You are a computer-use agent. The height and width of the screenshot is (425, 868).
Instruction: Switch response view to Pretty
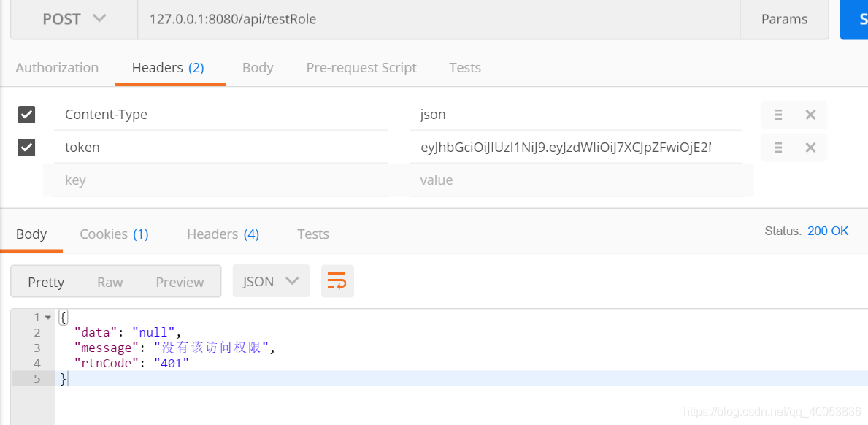click(x=46, y=282)
